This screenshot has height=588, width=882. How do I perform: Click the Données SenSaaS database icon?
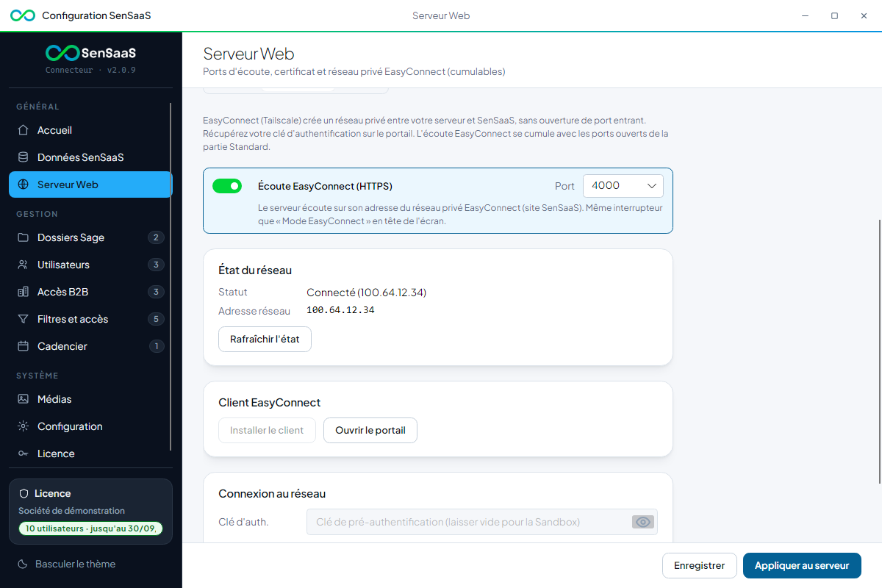click(23, 157)
